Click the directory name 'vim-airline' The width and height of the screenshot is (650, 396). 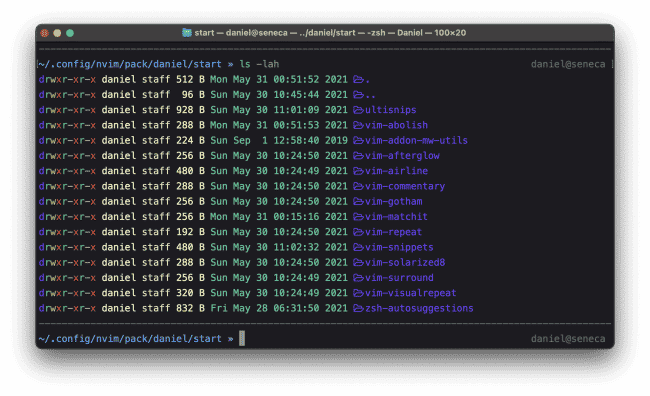pyautogui.click(x=396, y=171)
